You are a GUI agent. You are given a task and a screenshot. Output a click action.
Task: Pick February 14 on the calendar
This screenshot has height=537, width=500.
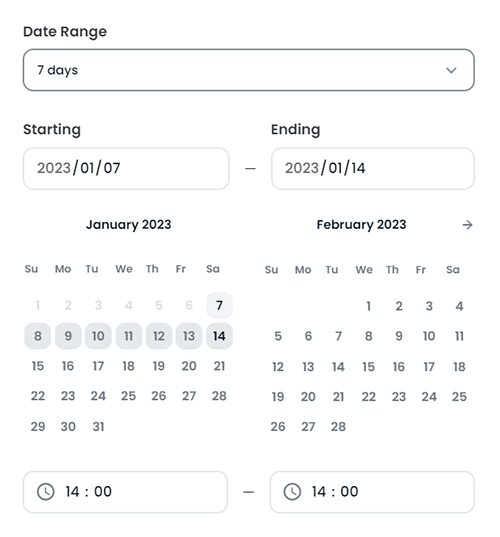point(338,367)
